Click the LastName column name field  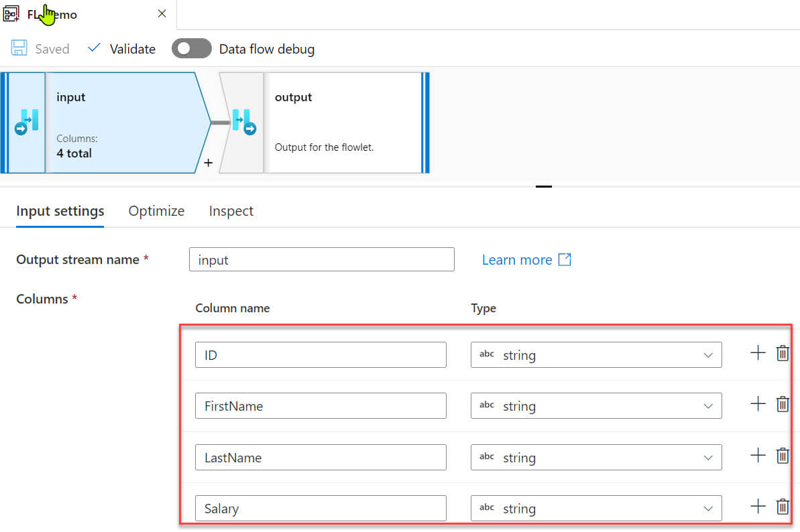coord(321,458)
